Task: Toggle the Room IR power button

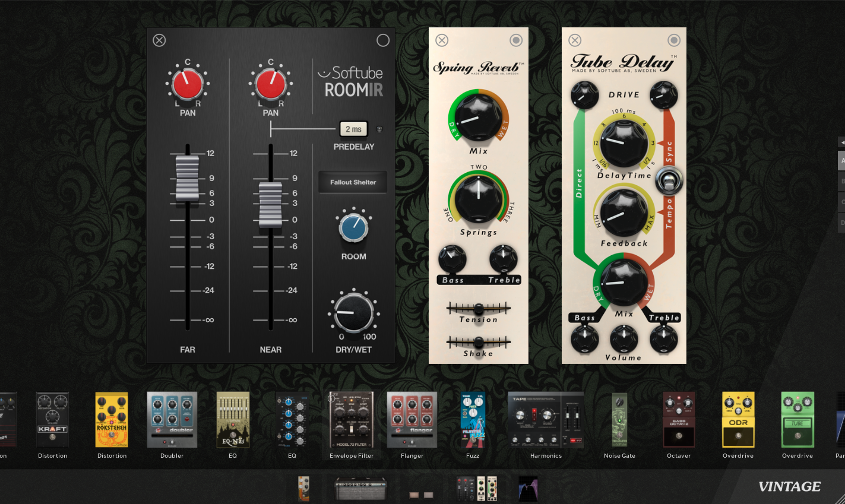Action: click(x=383, y=40)
